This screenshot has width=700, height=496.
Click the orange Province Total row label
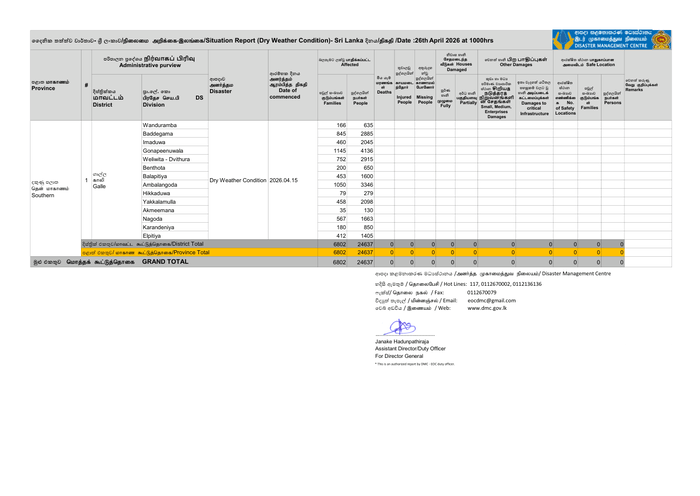pos(146,253)
